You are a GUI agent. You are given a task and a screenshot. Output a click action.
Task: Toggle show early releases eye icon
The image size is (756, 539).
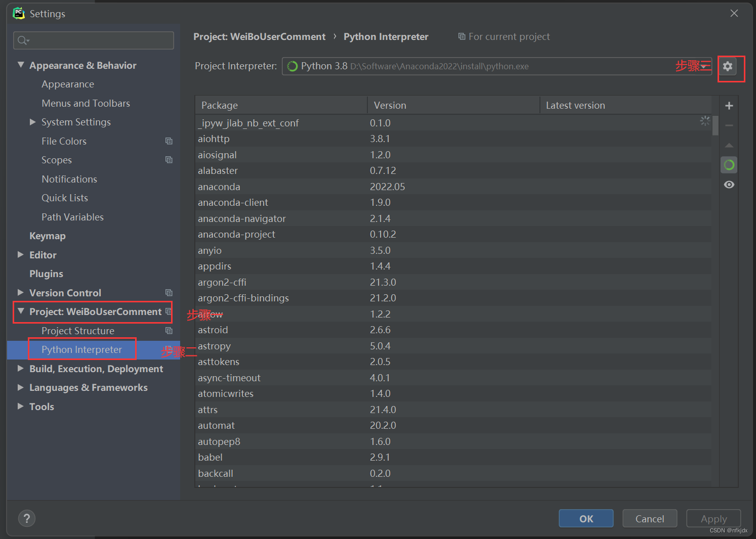[x=729, y=185]
